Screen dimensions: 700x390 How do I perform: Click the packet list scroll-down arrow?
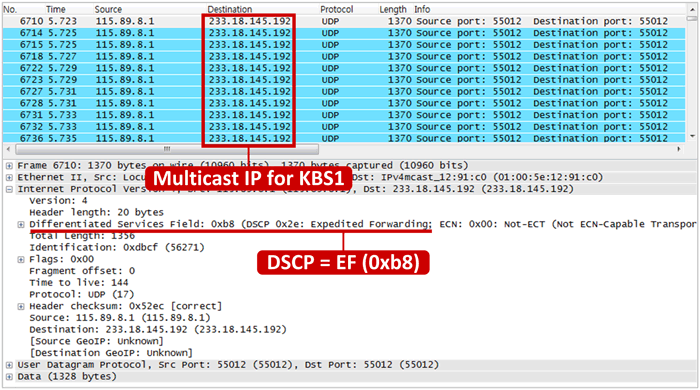[692, 136]
